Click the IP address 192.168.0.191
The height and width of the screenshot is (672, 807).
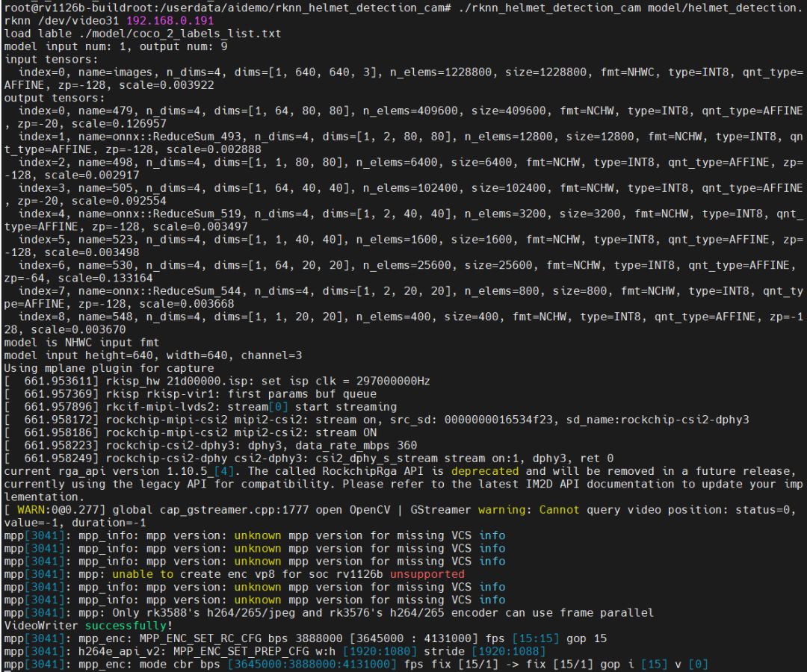pyautogui.click(x=170, y=21)
